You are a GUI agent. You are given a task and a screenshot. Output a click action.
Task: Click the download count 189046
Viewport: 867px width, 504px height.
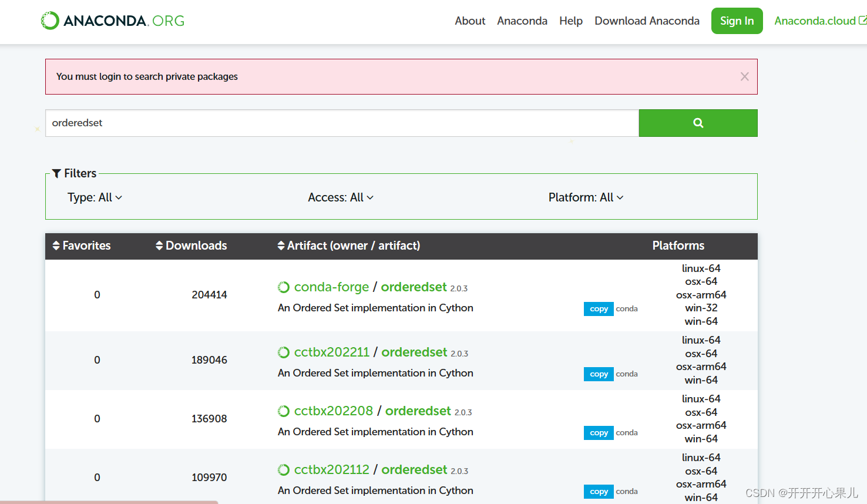(x=209, y=360)
